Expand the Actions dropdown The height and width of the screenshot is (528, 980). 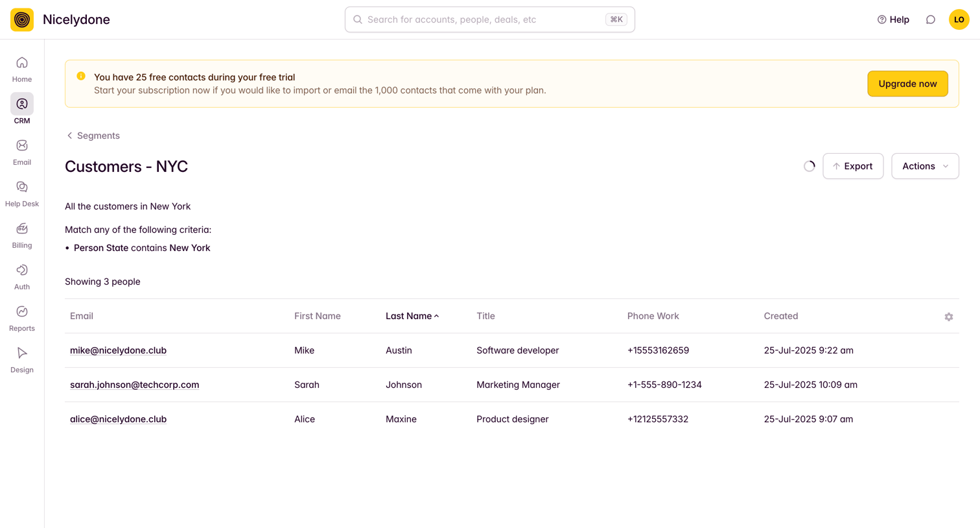tap(925, 166)
